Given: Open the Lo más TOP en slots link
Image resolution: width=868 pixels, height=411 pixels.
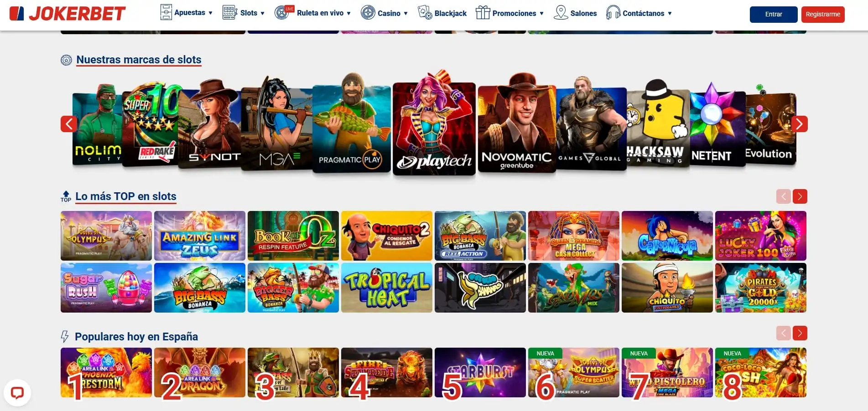Looking at the screenshot, I should (126, 196).
